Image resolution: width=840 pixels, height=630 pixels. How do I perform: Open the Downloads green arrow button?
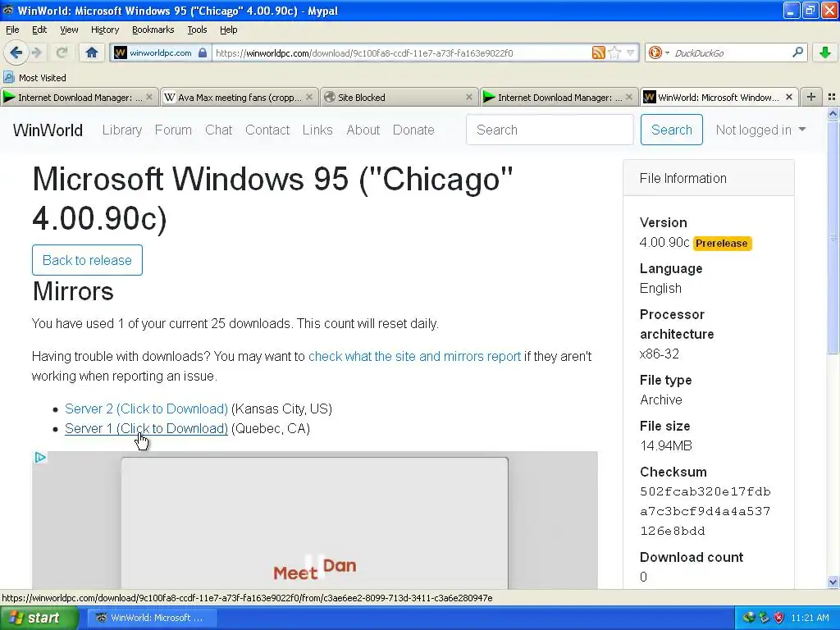(825, 52)
